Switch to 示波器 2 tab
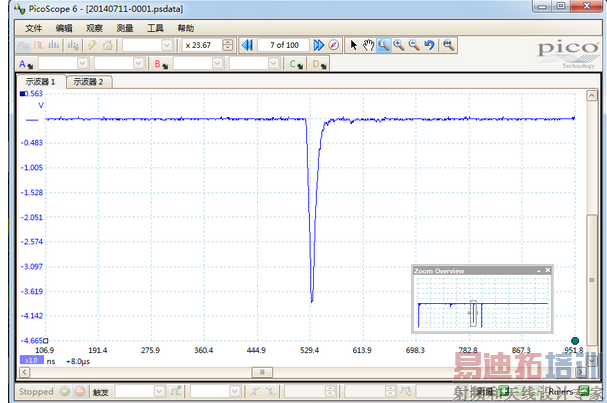The width and height of the screenshot is (607, 403). coord(89,82)
